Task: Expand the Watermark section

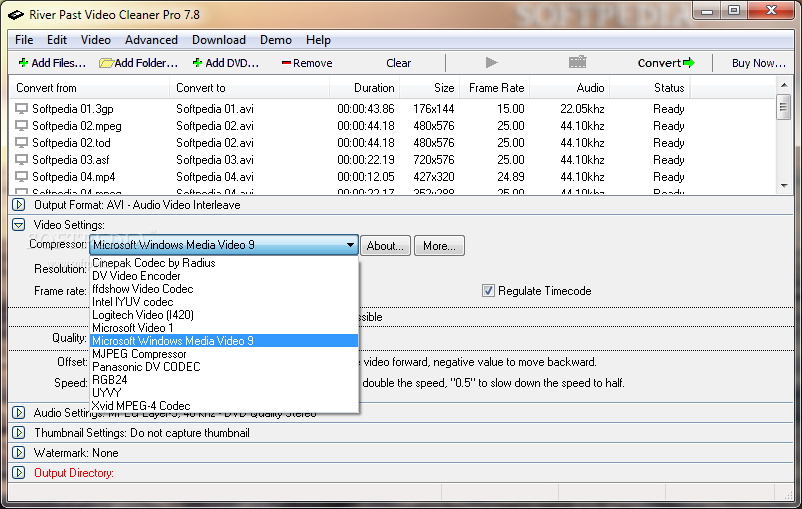Action: click(x=19, y=453)
